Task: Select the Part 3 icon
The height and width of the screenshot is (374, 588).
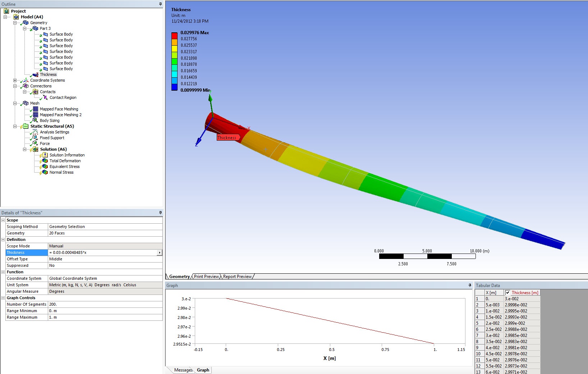Action: 35,28
